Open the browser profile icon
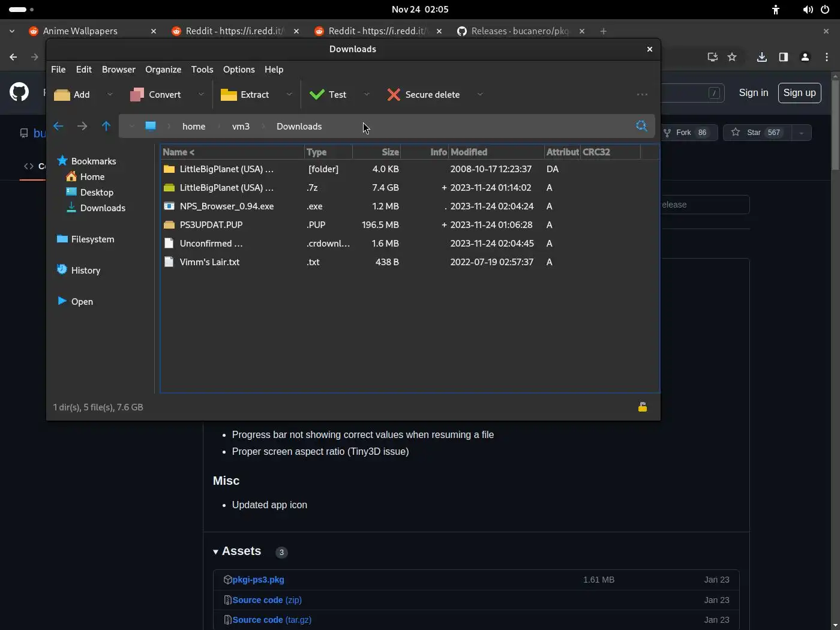The height and width of the screenshot is (630, 840). click(805, 57)
